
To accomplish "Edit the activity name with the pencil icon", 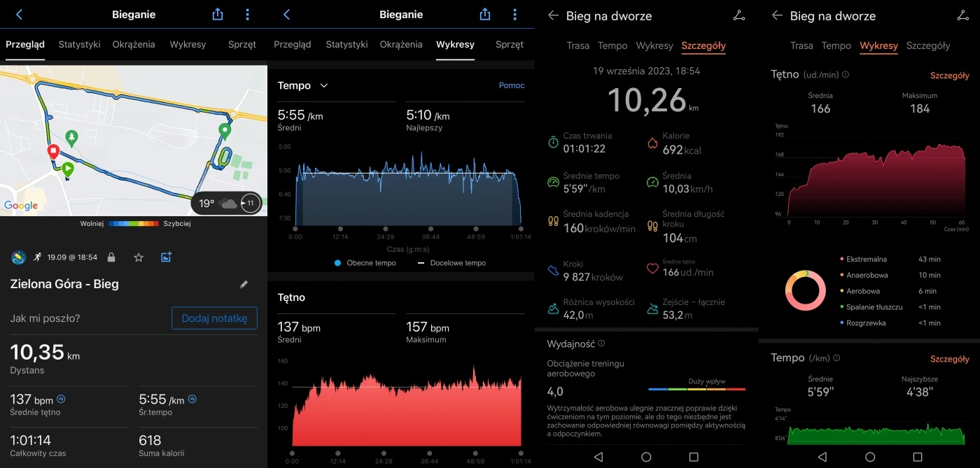I will 244,284.
